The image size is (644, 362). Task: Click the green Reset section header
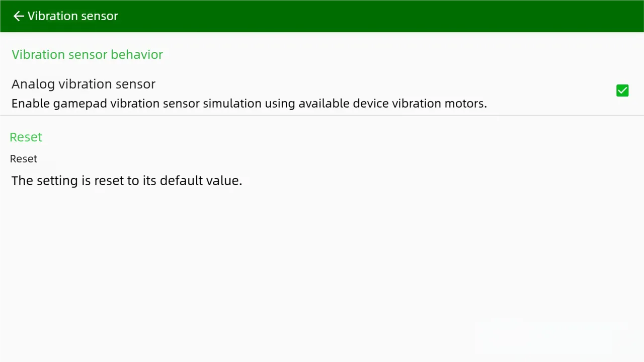point(26,137)
